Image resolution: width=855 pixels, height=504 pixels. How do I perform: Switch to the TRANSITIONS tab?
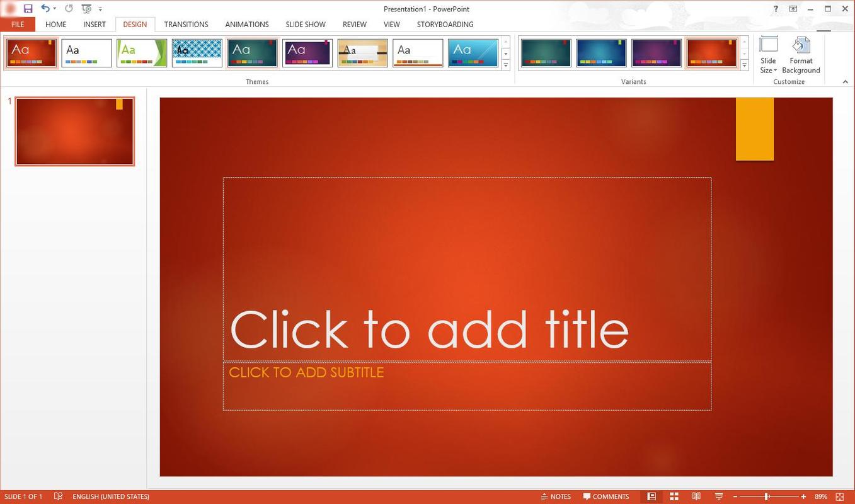click(186, 25)
